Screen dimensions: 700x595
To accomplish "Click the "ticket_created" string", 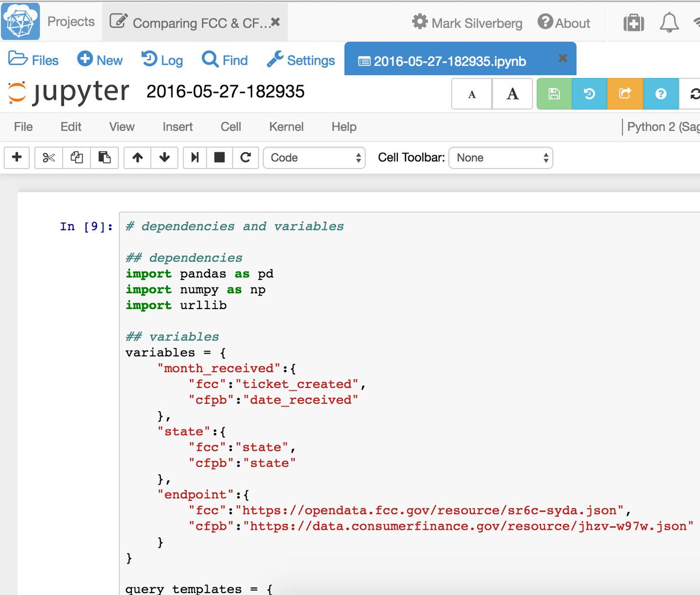I will [x=297, y=384].
